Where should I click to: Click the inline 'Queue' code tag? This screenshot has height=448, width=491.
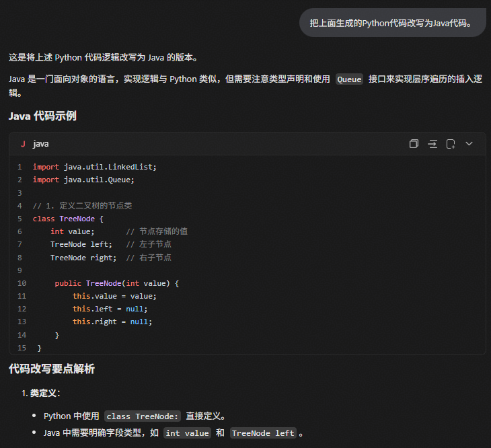349,79
